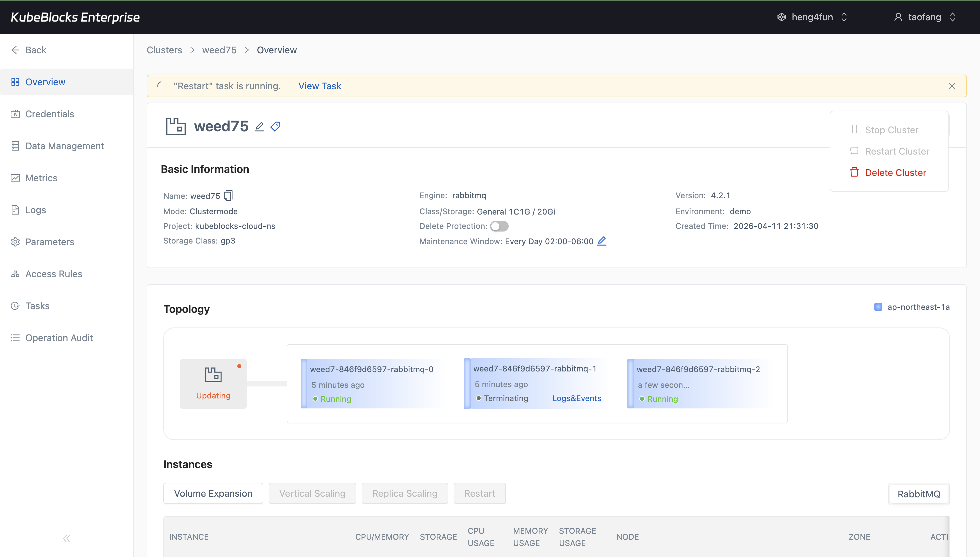Dismiss the restart task notification
The width and height of the screenshot is (980, 557).
click(x=952, y=86)
